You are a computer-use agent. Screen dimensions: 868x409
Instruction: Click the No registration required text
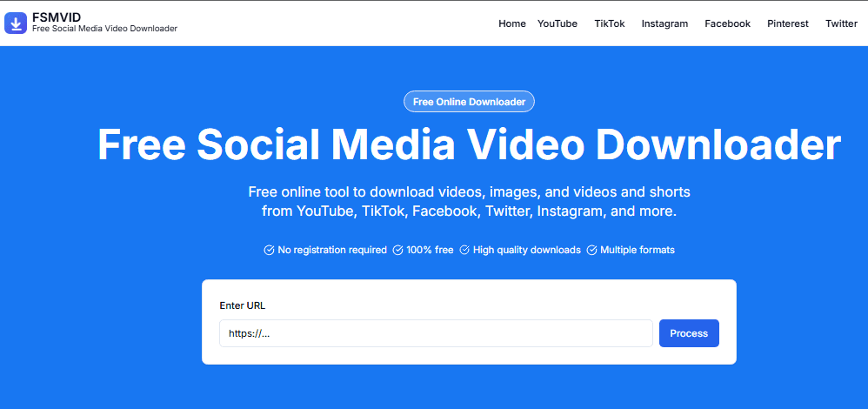pos(332,250)
